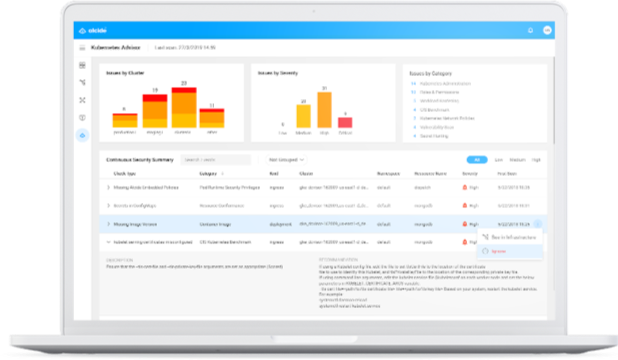Screen dimensions: 618x360
Task: Click the alert icon on the Secrets in ConfigMaps row
Action: tap(464, 205)
